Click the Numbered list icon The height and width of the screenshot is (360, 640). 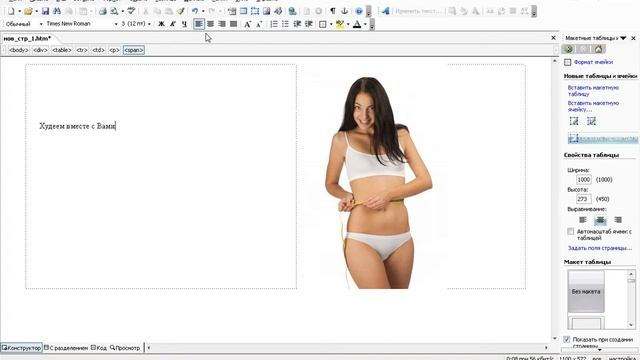[x=274, y=24]
